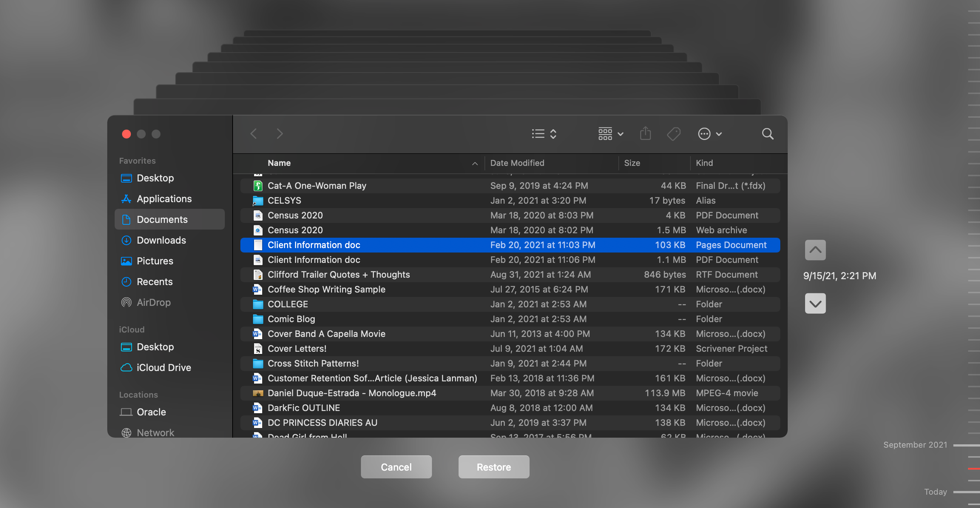Restore the selected Client Information doc

coord(493,467)
